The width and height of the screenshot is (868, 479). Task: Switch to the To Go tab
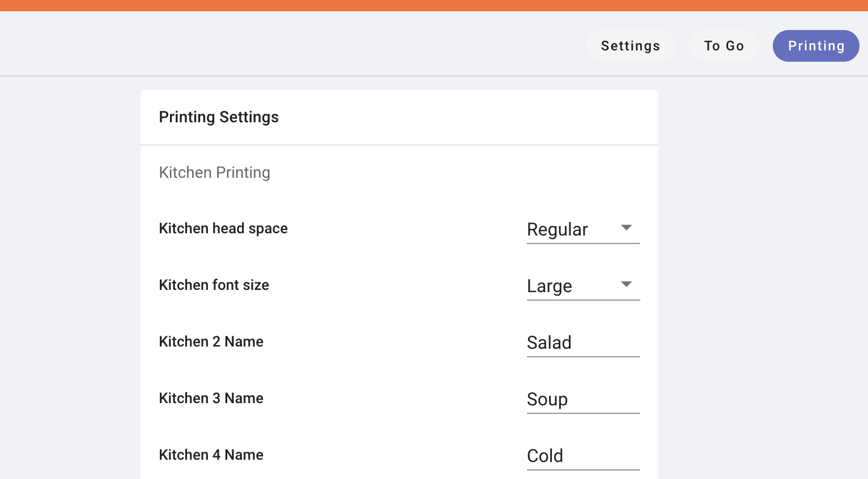tap(724, 46)
